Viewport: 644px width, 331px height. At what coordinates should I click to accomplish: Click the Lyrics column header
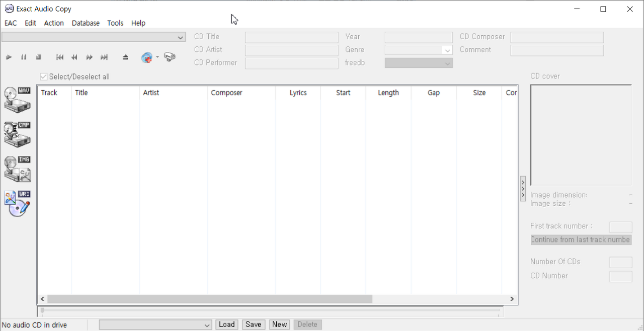tap(298, 93)
